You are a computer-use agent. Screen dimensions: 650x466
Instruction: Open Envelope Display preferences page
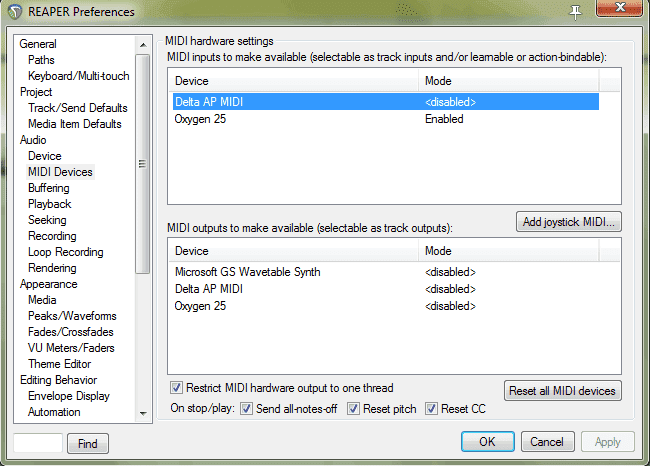coord(68,396)
